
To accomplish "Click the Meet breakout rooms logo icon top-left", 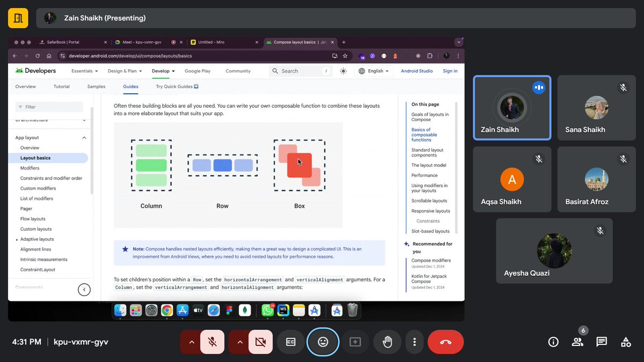I will [x=18, y=18].
